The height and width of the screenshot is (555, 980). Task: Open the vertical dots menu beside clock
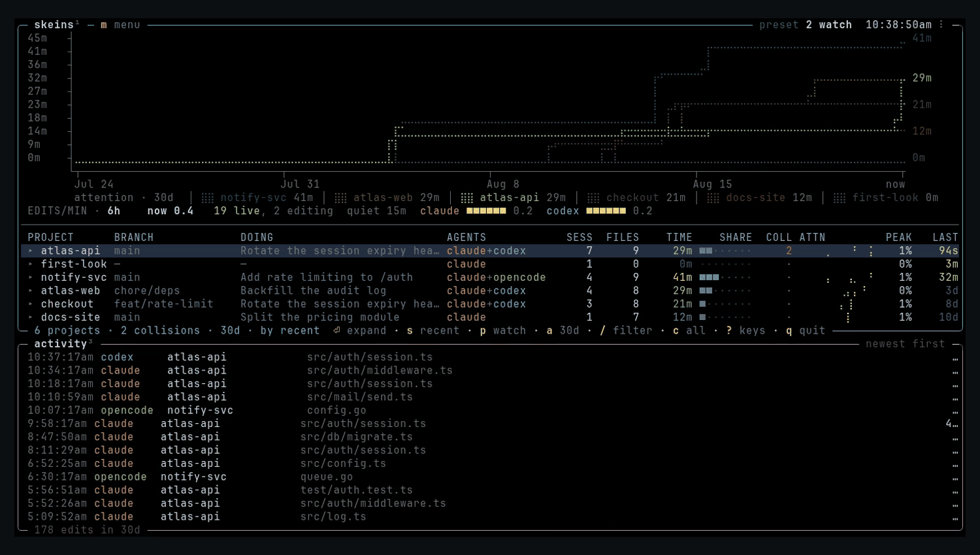(x=941, y=25)
